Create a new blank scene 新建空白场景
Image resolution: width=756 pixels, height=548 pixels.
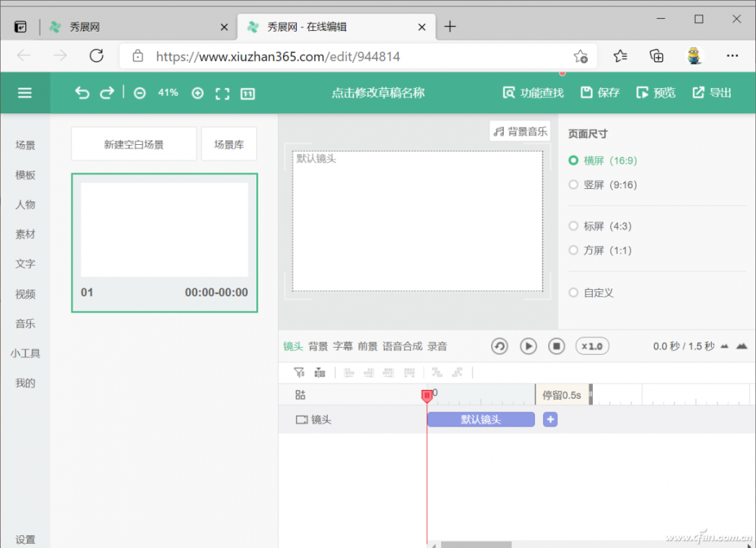point(134,144)
